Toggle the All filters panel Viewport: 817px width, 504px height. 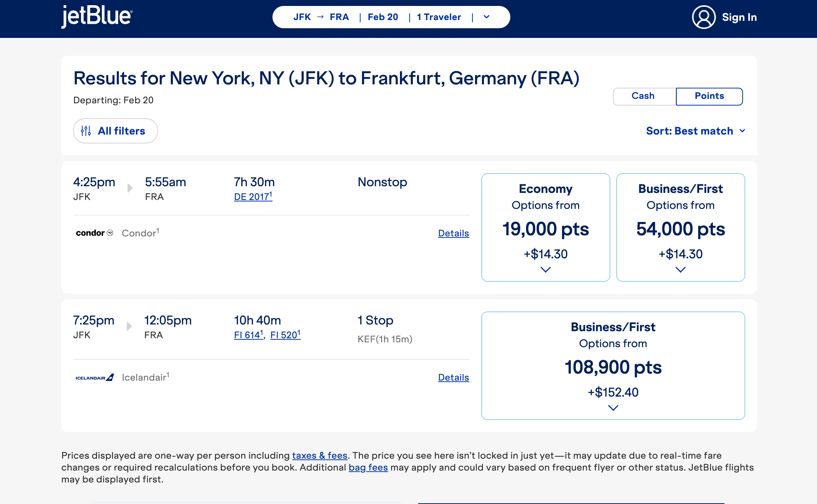[115, 130]
